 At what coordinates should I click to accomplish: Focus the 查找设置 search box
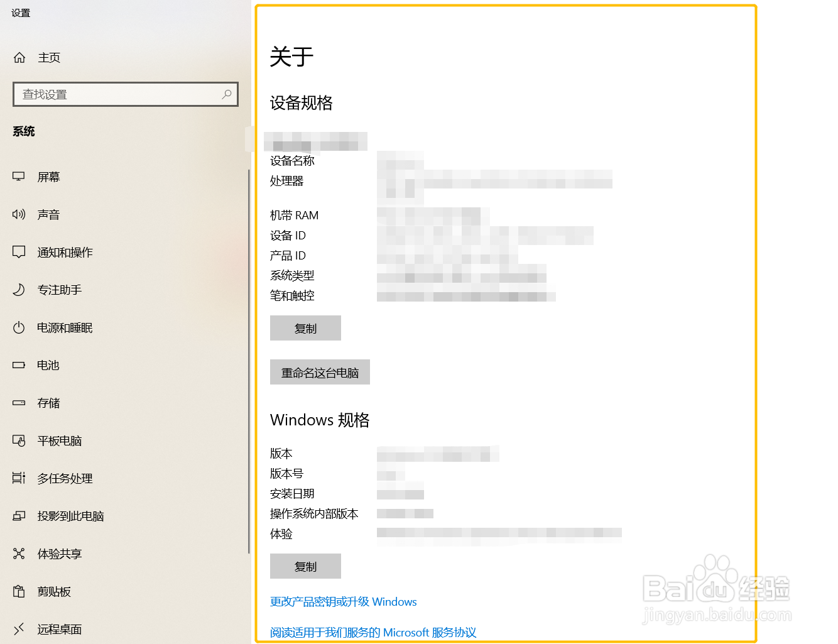[126, 94]
